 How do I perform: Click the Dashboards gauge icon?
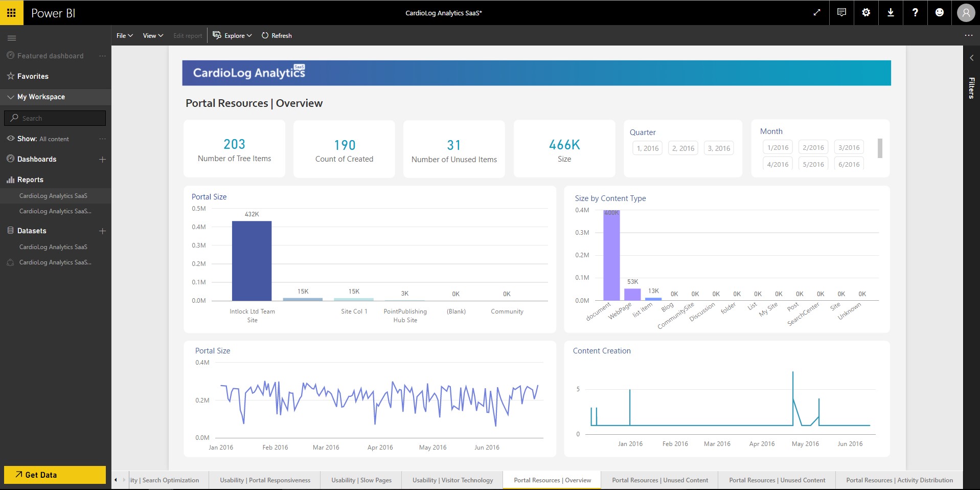click(10, 159)
